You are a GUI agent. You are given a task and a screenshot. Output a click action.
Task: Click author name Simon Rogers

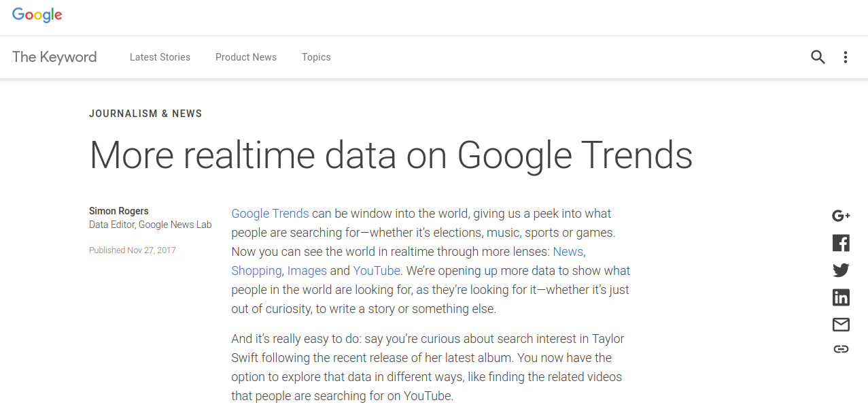(x=119, y=211)
